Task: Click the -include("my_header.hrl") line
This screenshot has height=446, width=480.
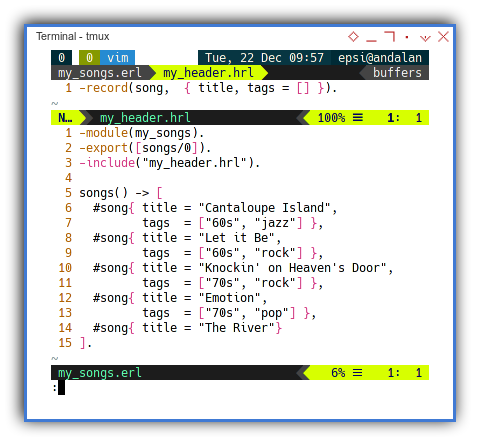Action: pos(169,163)
